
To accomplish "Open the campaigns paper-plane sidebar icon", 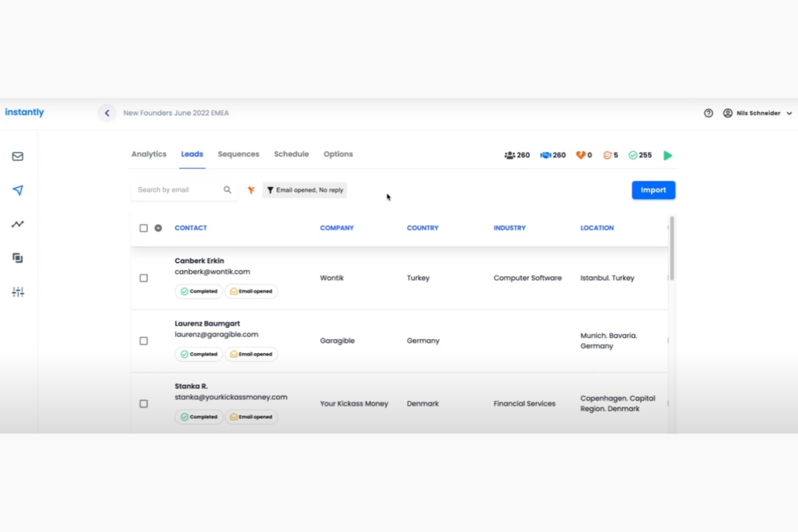I will [18, 190].
